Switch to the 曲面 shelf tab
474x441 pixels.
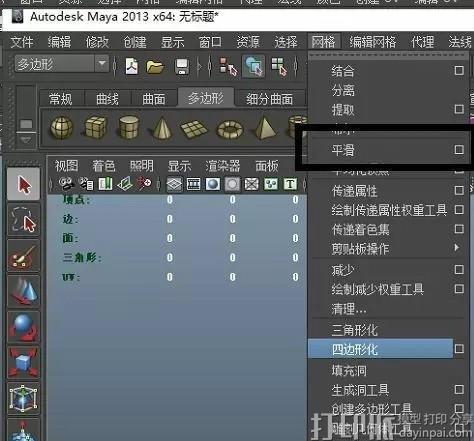click(x=154, y=99)
